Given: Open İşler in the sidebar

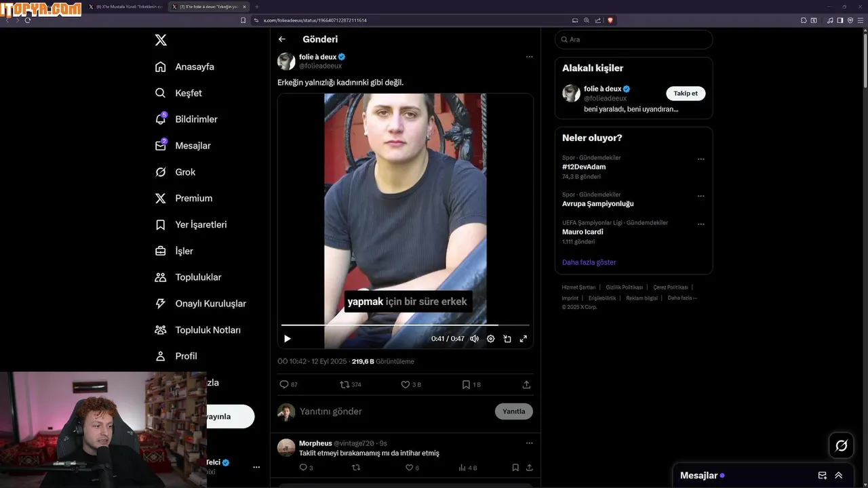Looking at the screenshot, I should coord(174,251).
